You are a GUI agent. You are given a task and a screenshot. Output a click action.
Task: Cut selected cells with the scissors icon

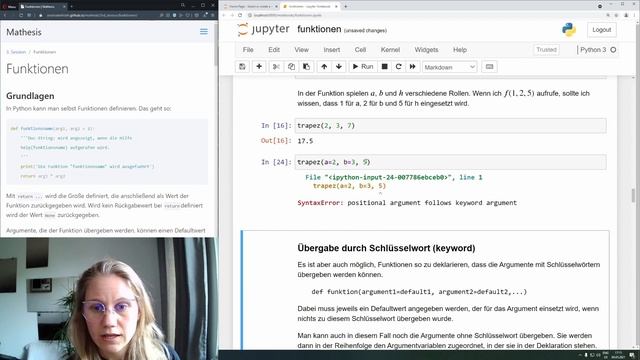tap(276, 67)
